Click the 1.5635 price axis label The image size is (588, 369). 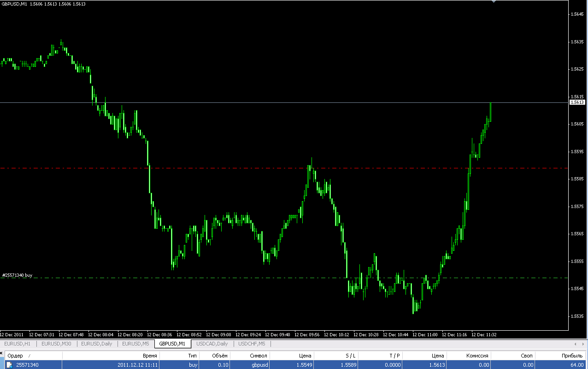point(578,42)
